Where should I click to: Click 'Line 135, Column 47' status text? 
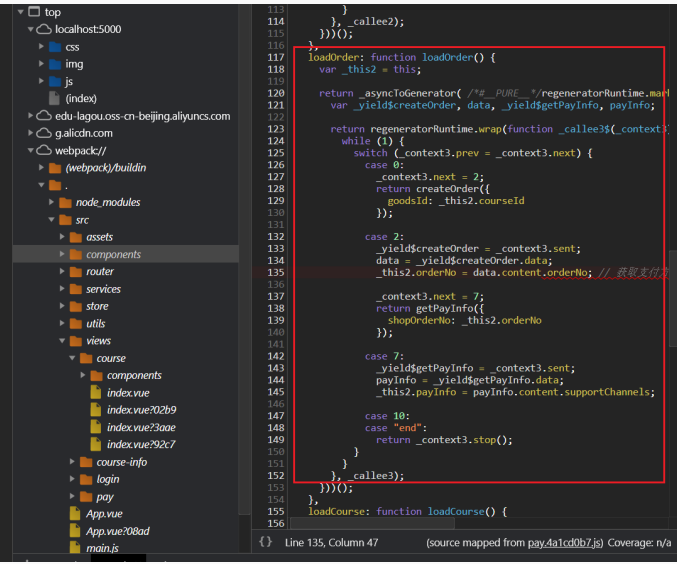tap(331, 542)
